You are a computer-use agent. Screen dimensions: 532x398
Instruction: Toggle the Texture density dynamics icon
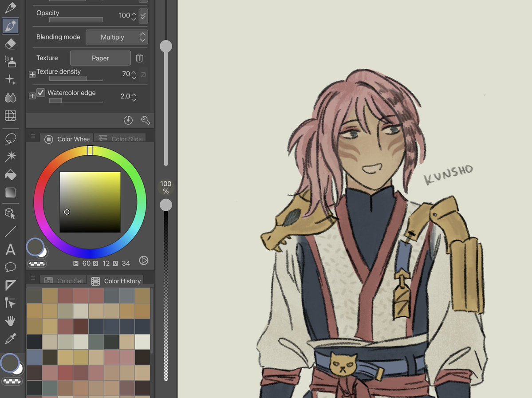pyautogui.click(x=143, y=74)
